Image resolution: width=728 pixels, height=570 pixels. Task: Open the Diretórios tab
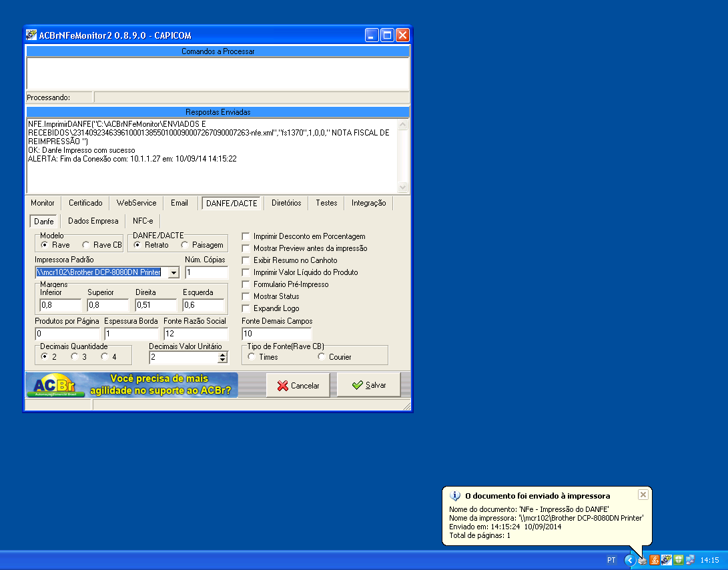(x=286, y=203)
